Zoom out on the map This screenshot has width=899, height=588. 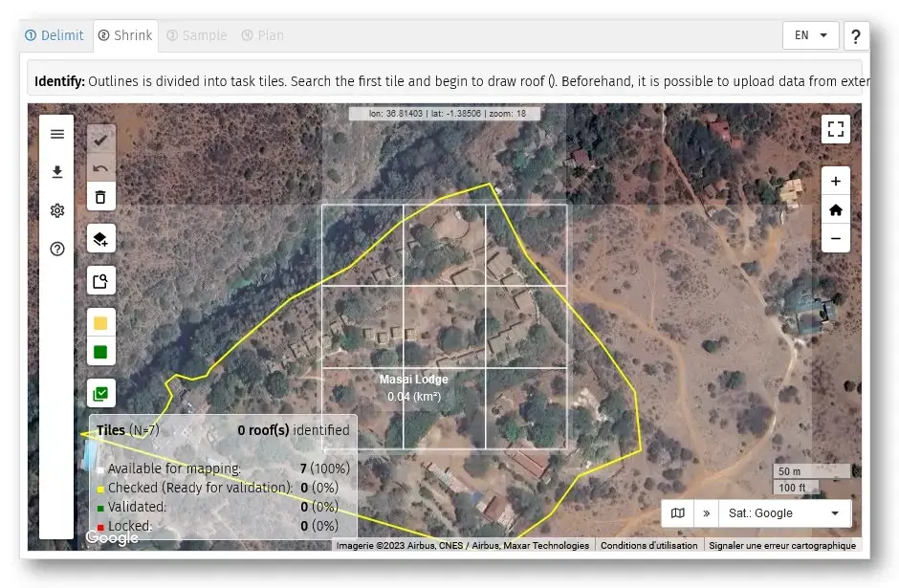click(x=835, y=238)
